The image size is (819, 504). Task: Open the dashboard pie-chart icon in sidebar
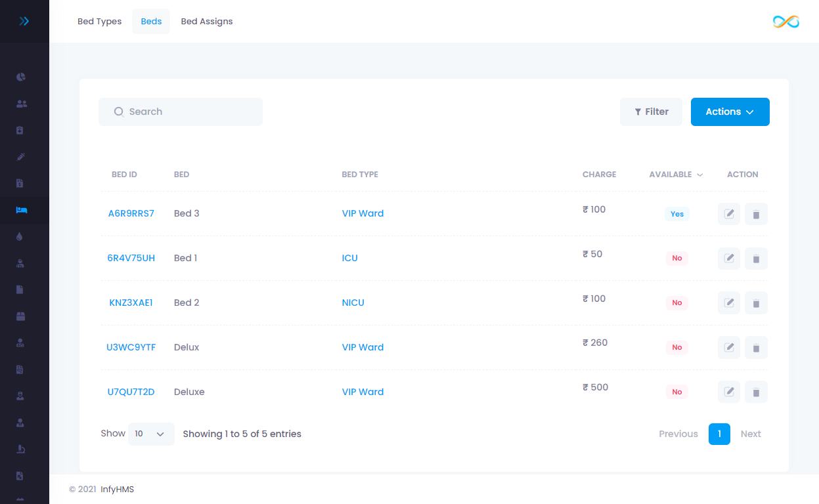20,77
